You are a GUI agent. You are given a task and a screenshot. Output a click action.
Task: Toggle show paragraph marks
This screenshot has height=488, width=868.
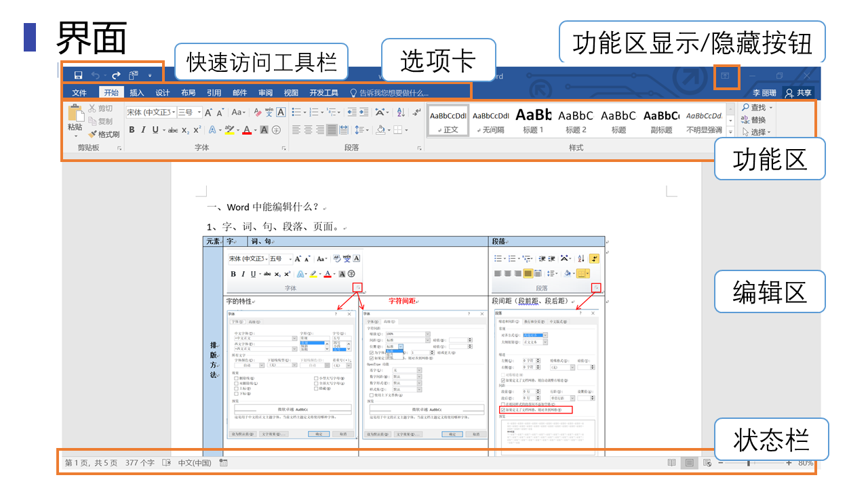click(x=416, y=113)
